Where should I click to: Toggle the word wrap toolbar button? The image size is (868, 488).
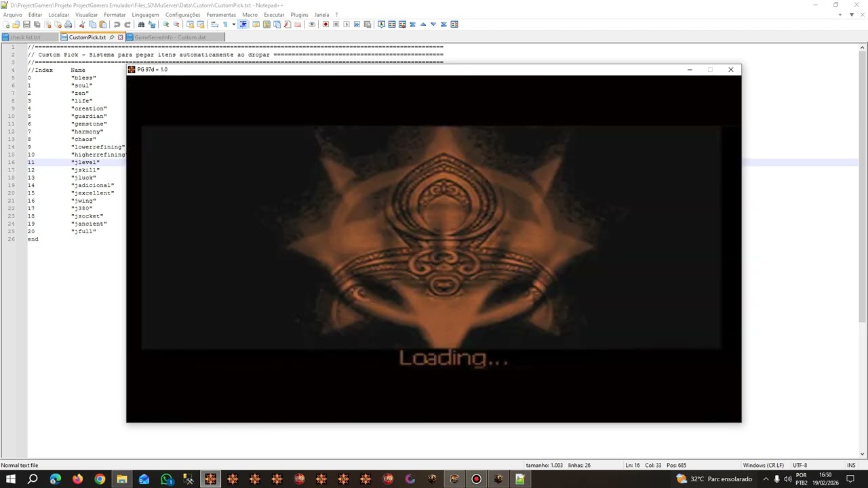click(214, 24)
